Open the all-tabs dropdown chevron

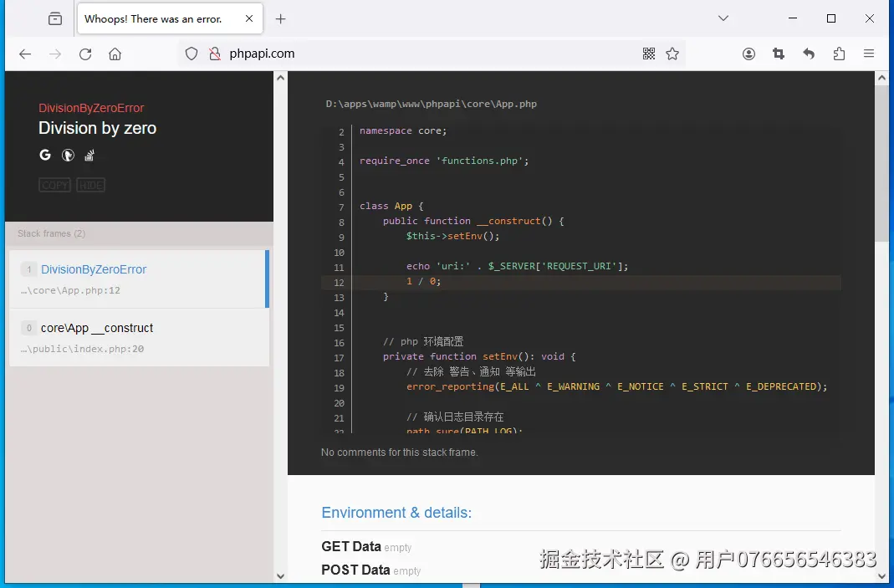point(722,18)
